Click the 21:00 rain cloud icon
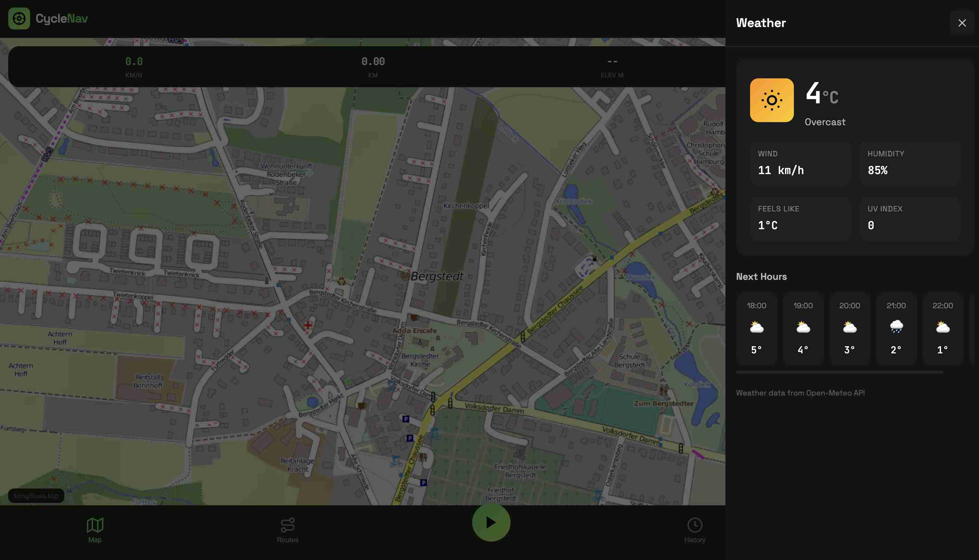The width and height of the screenshot is (979, 560). (x=896, y=327)
